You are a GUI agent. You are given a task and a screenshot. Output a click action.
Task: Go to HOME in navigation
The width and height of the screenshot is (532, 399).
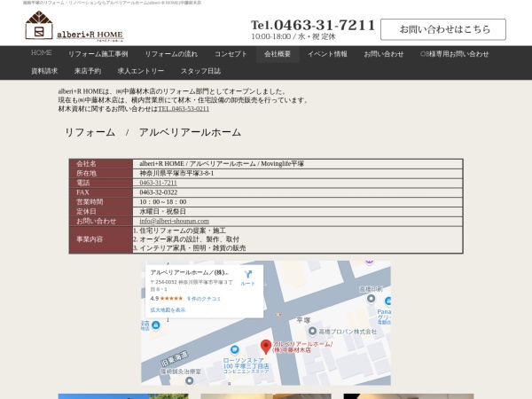click(x=42, y=53)
